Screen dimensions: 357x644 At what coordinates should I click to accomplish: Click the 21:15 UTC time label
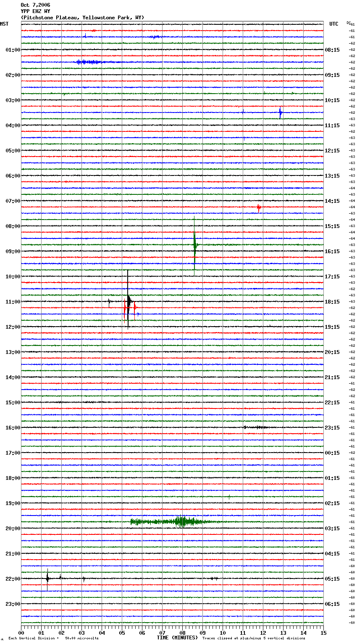tap(332, 377)
